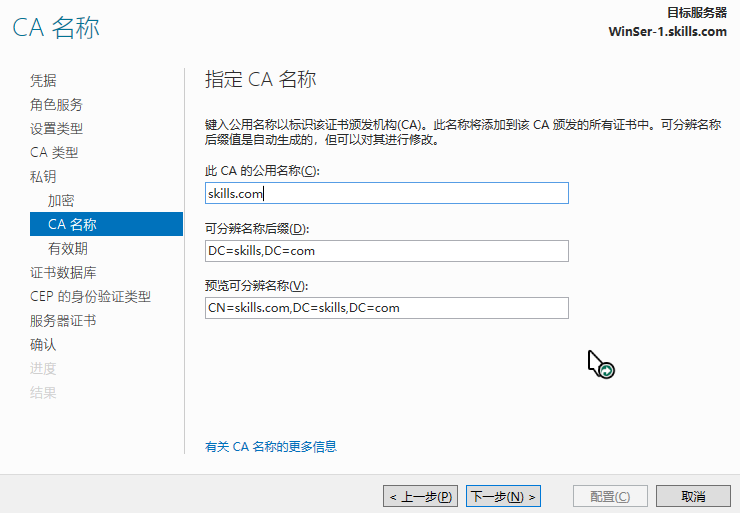
Task: Click the CA common name field
Action: tap(386, 193)
